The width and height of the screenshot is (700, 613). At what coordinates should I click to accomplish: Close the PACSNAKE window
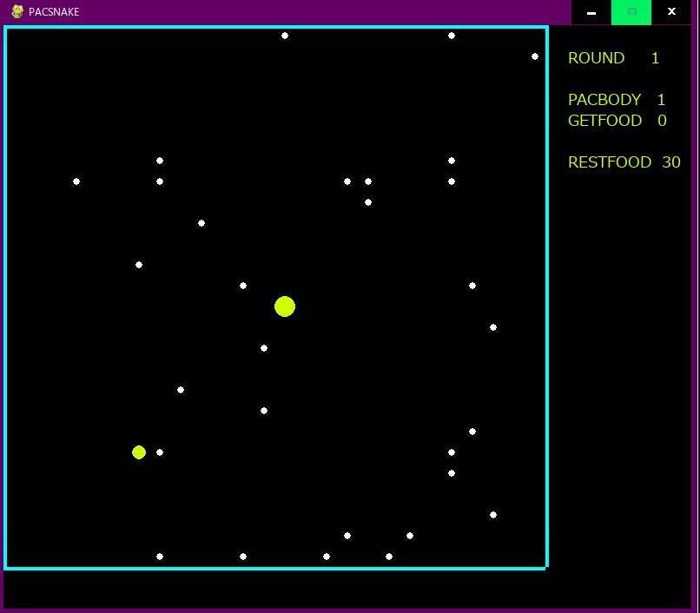pos(671,12)
